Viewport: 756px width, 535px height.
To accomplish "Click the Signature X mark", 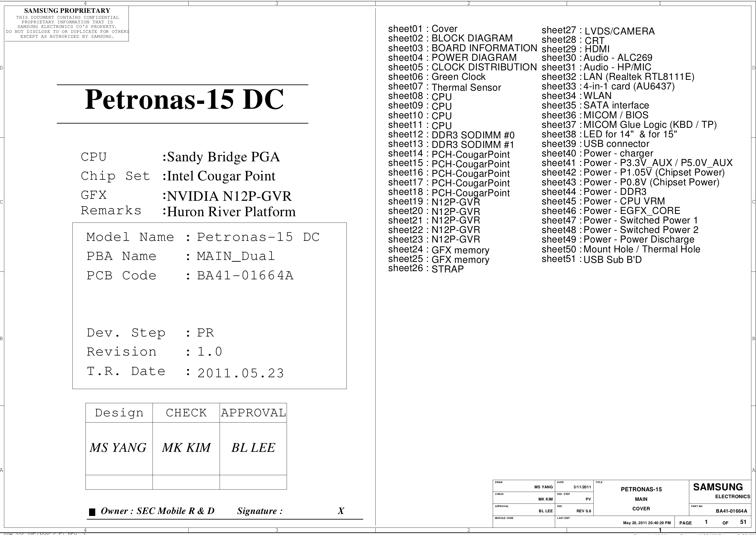I will (341, 511).
